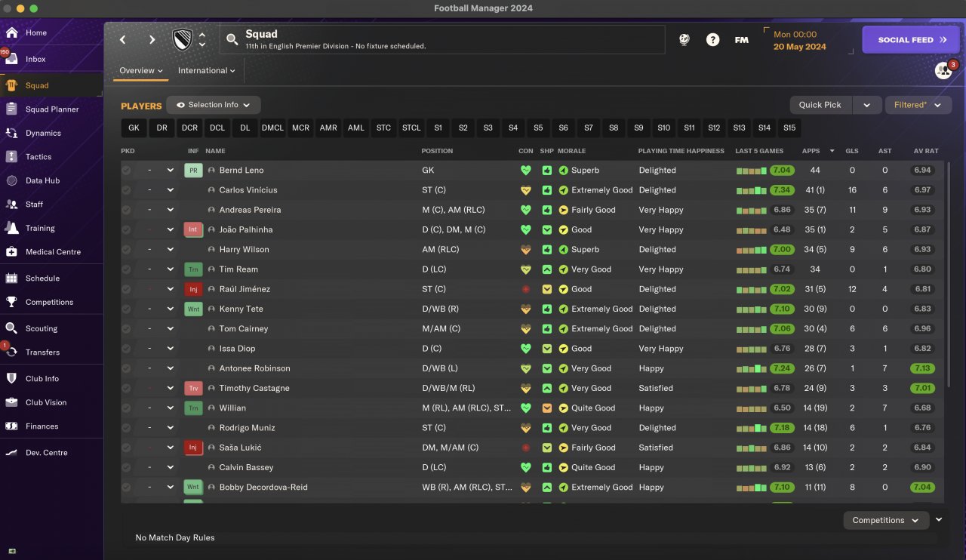Click the Trv badge beside Timothy Castagne
The width and height of the screenshot is (966, 560).
coord(192,388)
